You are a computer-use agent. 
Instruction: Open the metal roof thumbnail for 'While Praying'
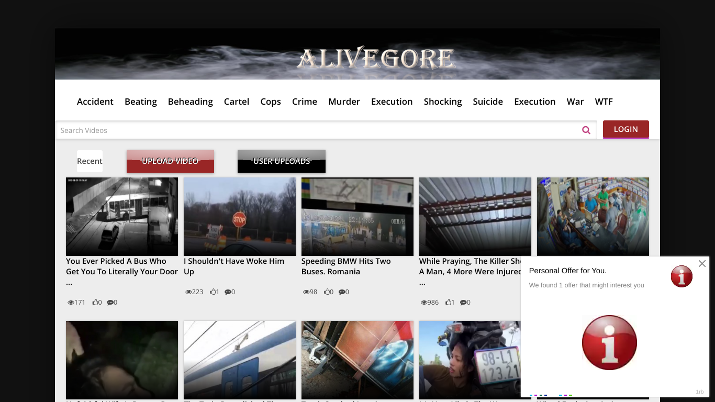[475, 216]
